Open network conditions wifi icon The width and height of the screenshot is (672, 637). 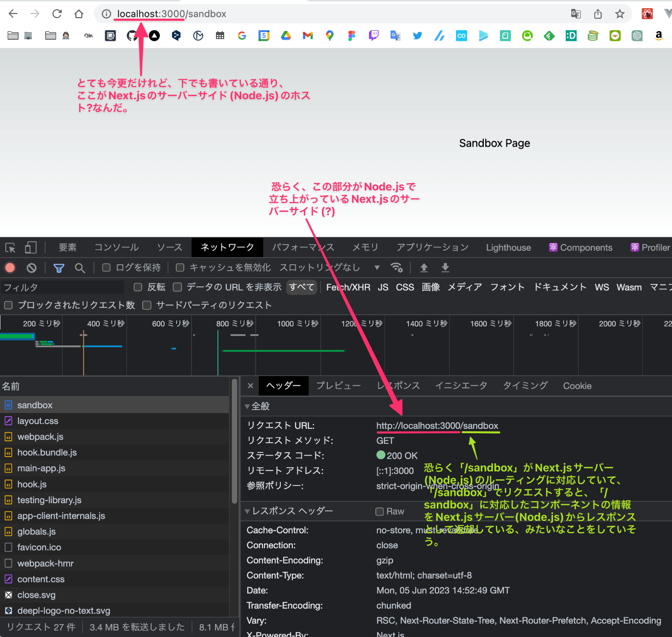[397, 268]
